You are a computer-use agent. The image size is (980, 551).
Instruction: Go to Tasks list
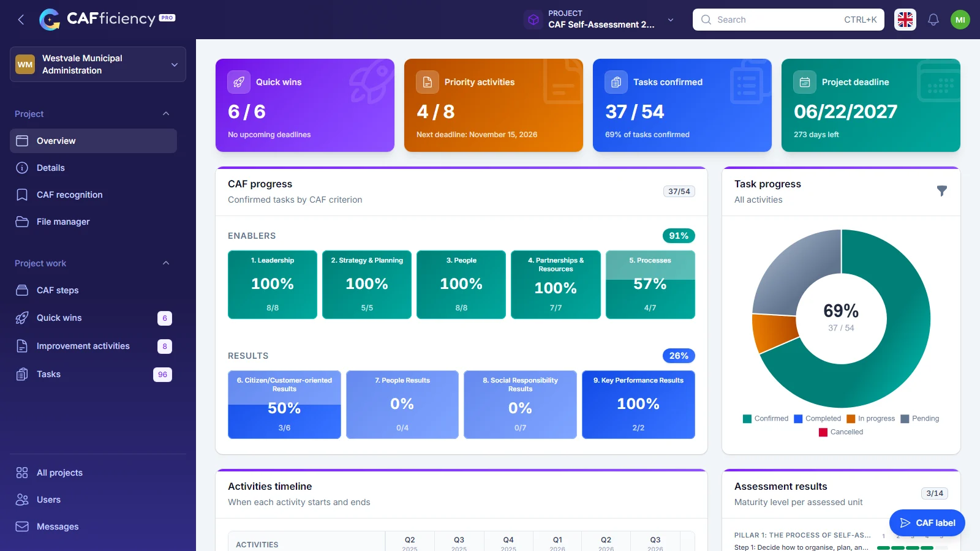coord(93,374)
